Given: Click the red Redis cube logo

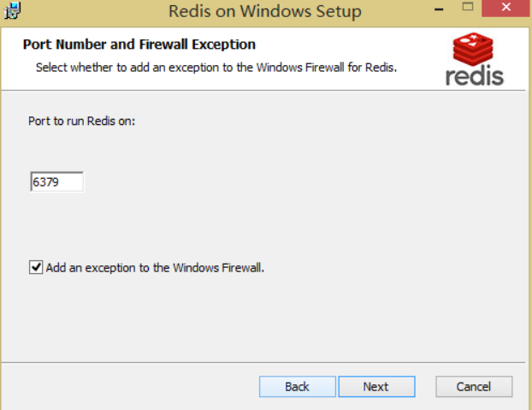Looking at the screenshot, I should point(473,49).
